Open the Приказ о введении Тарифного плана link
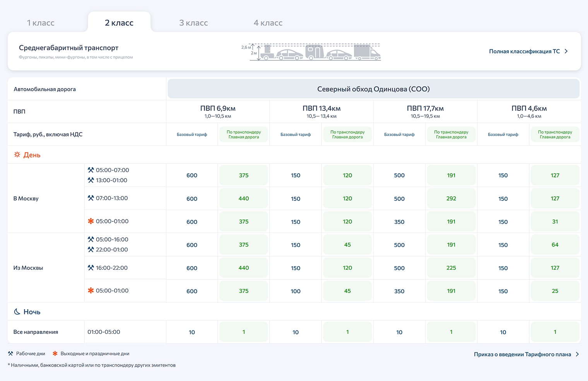588x381 pixels. [x=522, y=354]
